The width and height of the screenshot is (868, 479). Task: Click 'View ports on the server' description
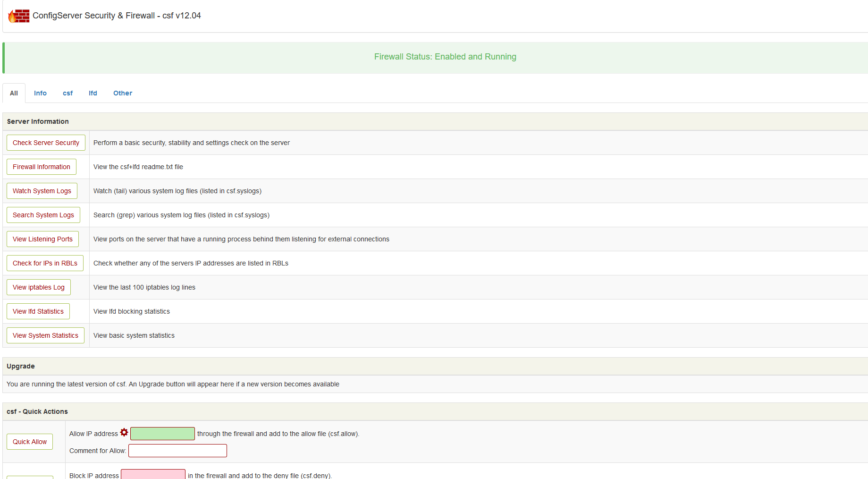click(241, 239)
